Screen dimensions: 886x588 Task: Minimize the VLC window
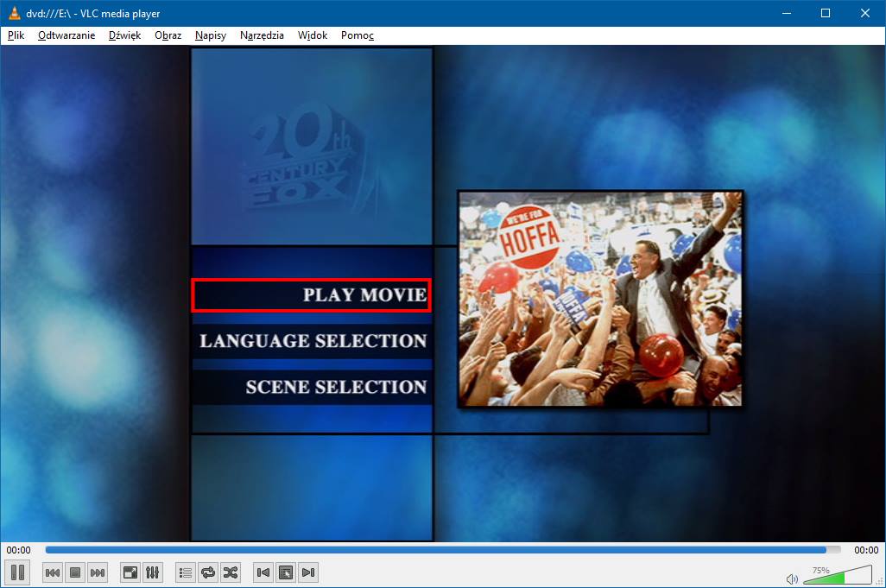click(787, 13)
